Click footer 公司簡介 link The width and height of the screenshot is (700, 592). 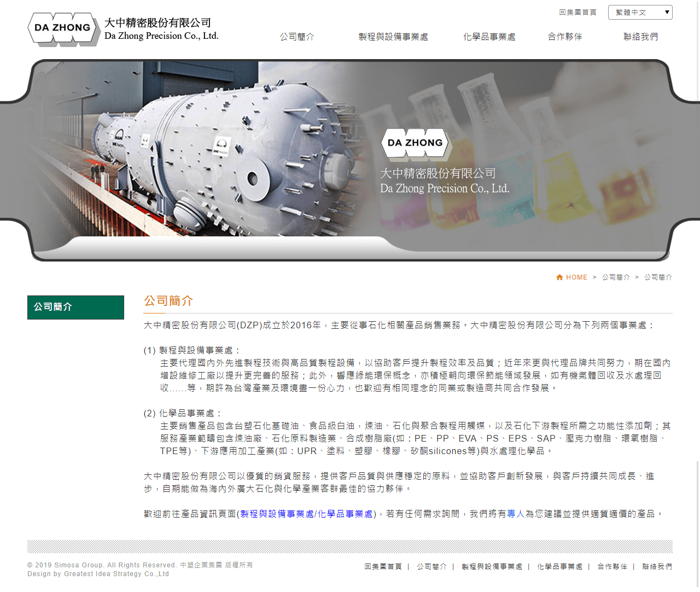[x=431, y=566]
